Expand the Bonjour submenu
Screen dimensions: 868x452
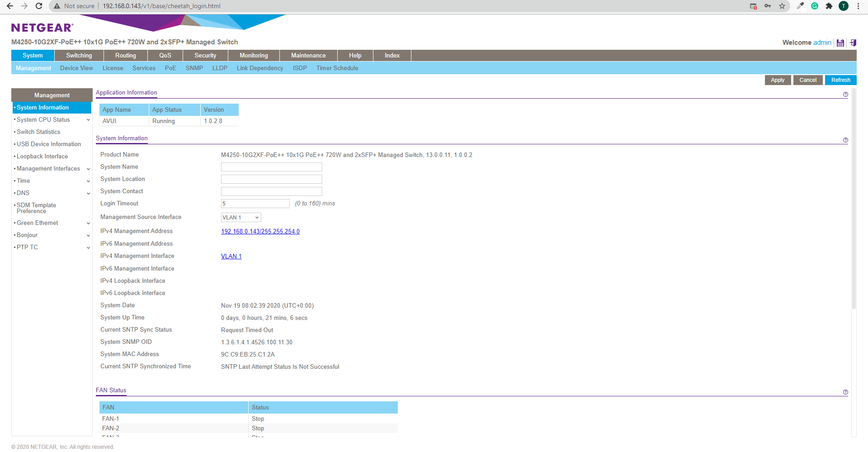[88, 235]
